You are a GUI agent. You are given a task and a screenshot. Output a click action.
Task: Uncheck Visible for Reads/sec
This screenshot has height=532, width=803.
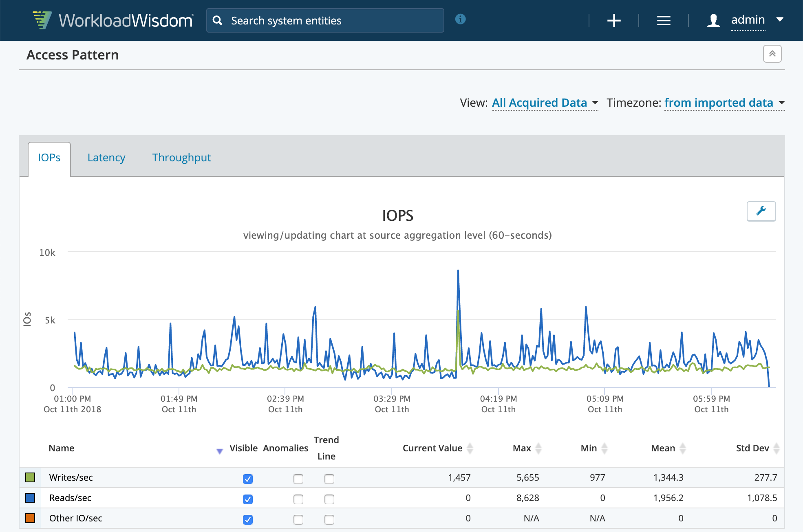(x=248, y=499)
